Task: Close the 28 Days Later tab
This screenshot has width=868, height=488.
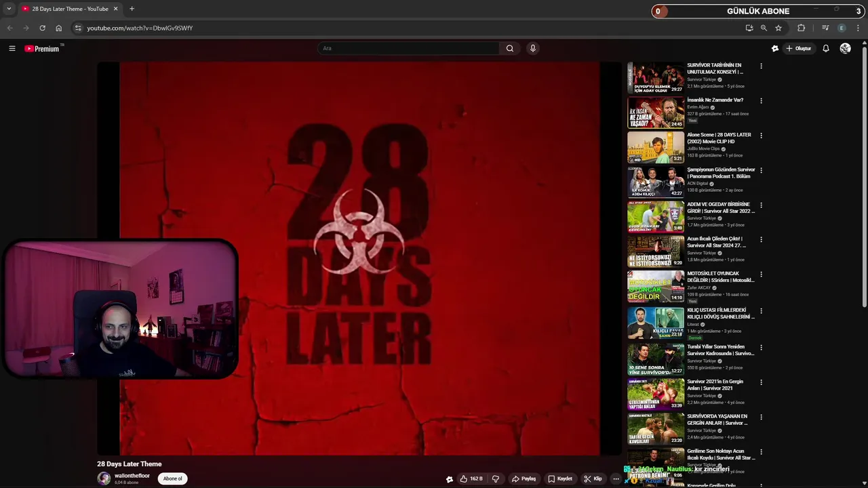Action: 115,9
